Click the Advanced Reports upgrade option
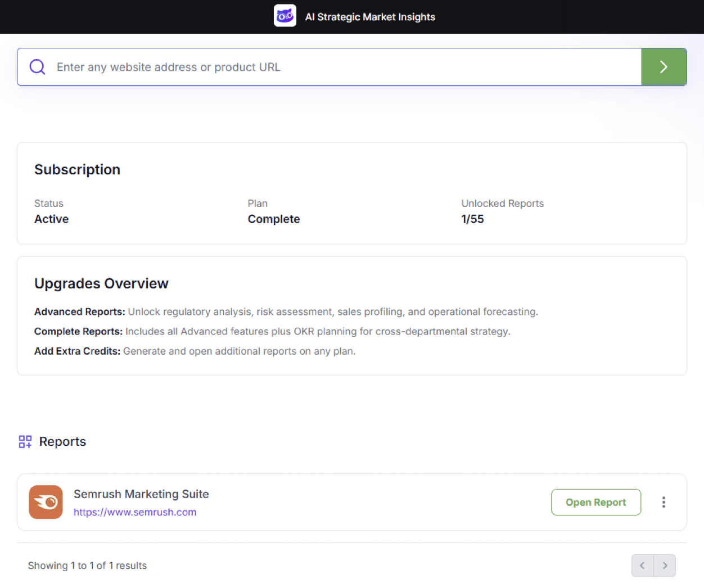The height and width of the screenshot is (588, 704). click(79, 311)
